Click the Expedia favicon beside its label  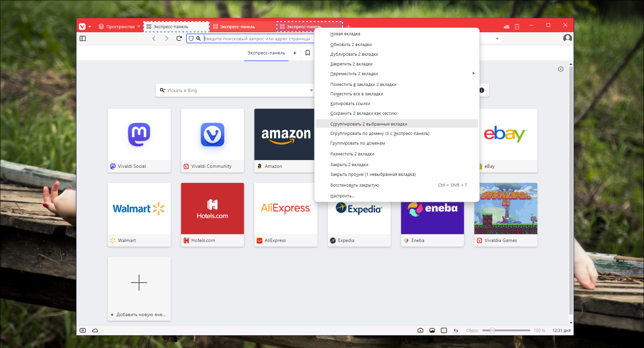coord(333,241)
